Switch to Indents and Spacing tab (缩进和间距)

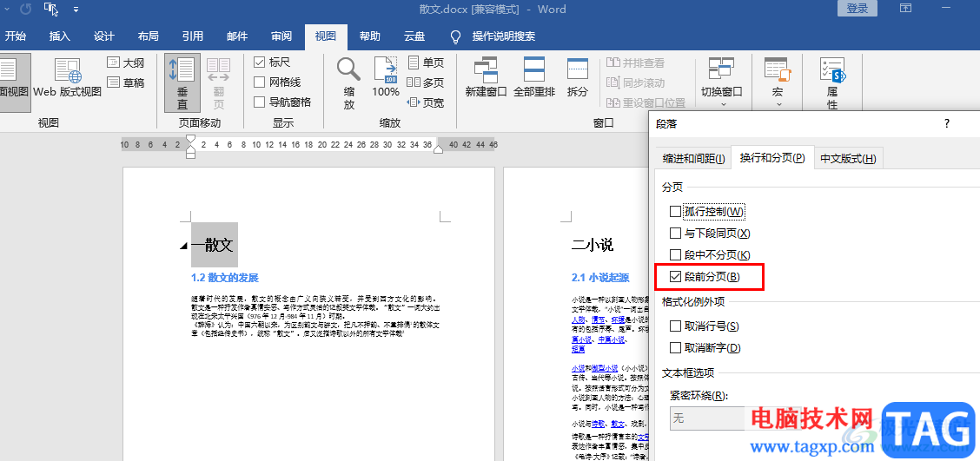point(694,159)
